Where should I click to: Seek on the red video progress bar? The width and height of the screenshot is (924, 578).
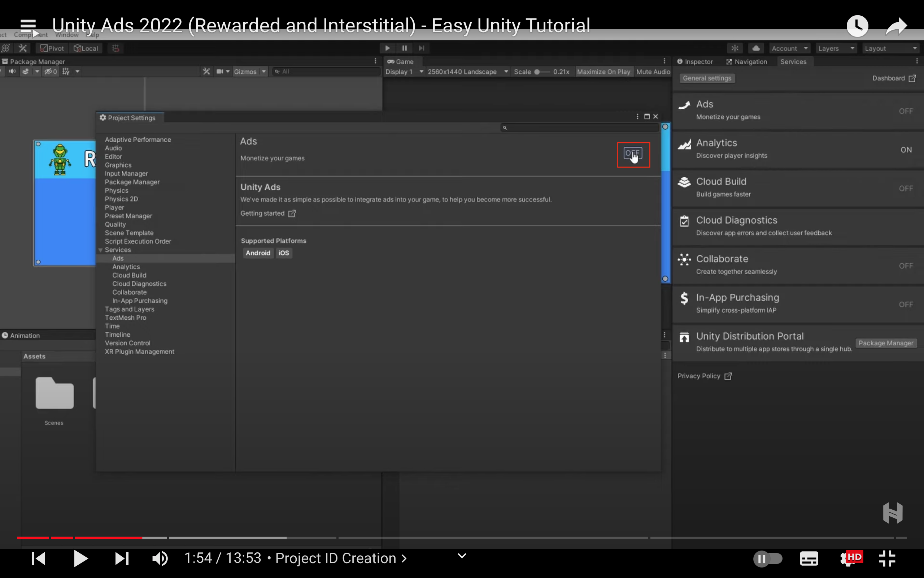pyautogui.click(x=79, y=538)
